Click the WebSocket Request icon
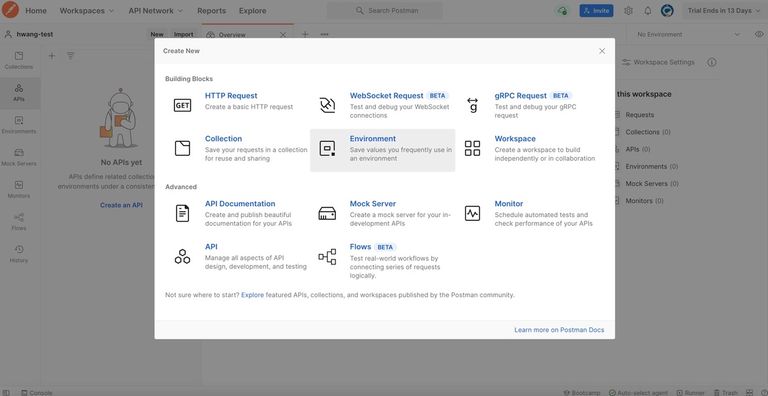This screenshot has width=768, height=396. (327, 105)
